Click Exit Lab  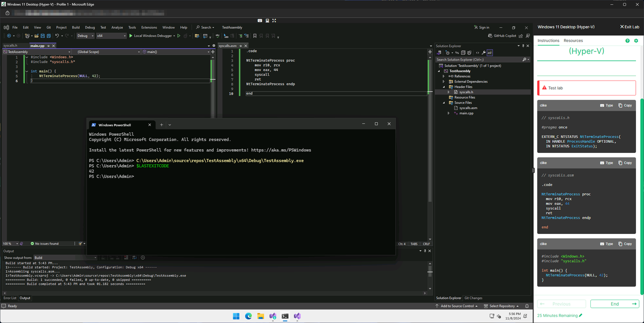[630, 26]
